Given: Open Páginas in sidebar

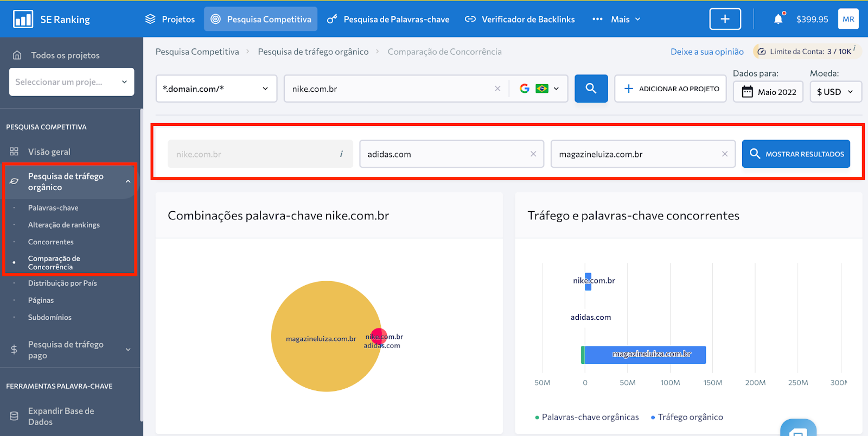Looking at the screenshot, I should (41, 300).
